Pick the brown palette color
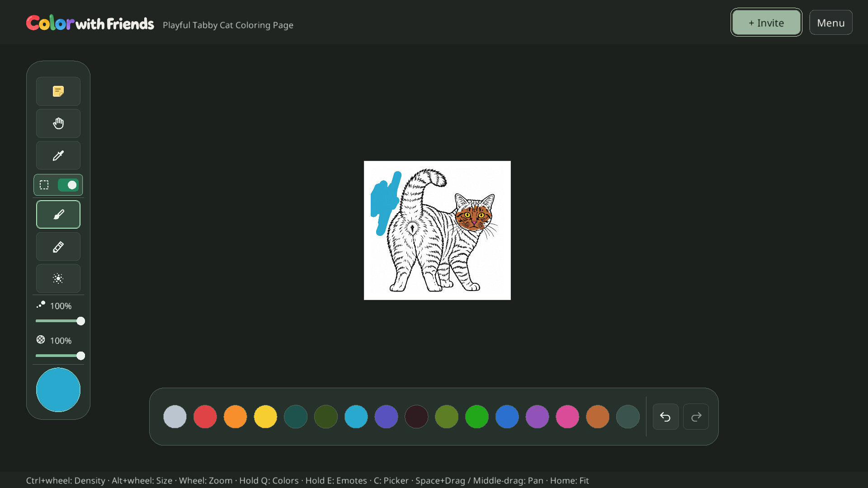 coord(598,417)
